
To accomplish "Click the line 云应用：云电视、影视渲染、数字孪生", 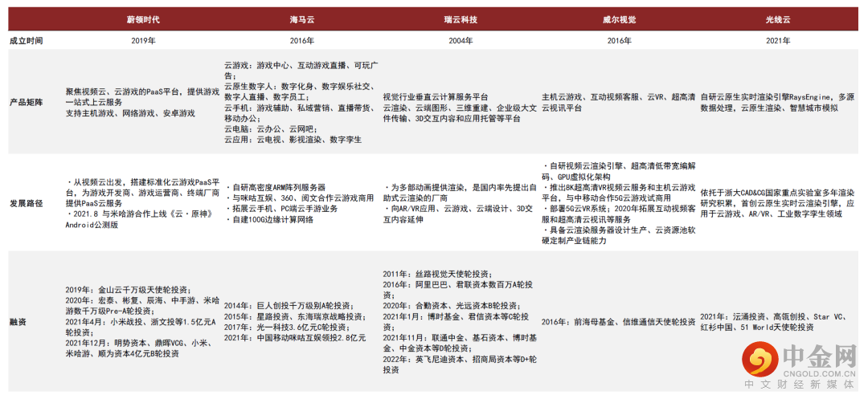I will tap(293, 139).
